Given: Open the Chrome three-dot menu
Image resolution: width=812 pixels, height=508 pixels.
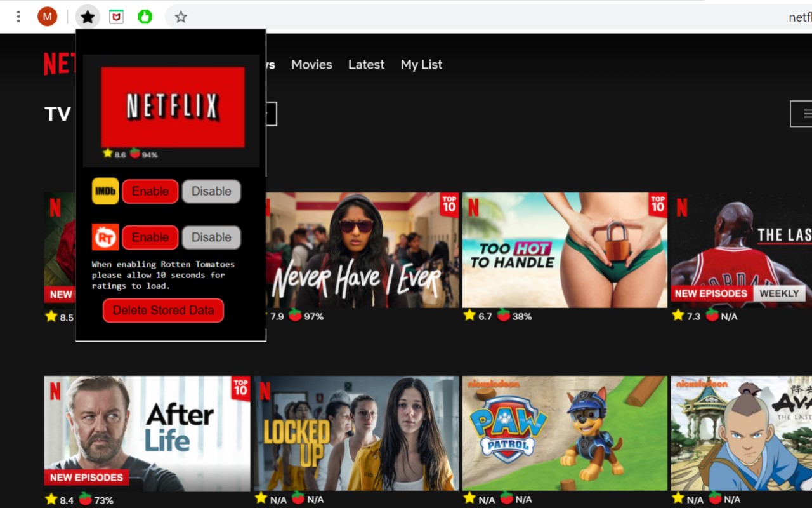Looking at the screenshot, I should (18, 16).
